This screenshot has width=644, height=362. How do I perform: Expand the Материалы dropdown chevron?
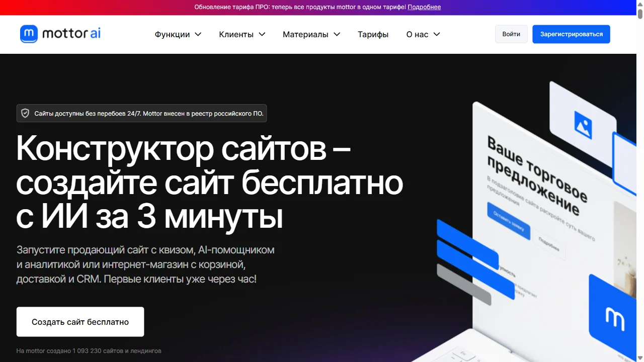tap(337, 34)
